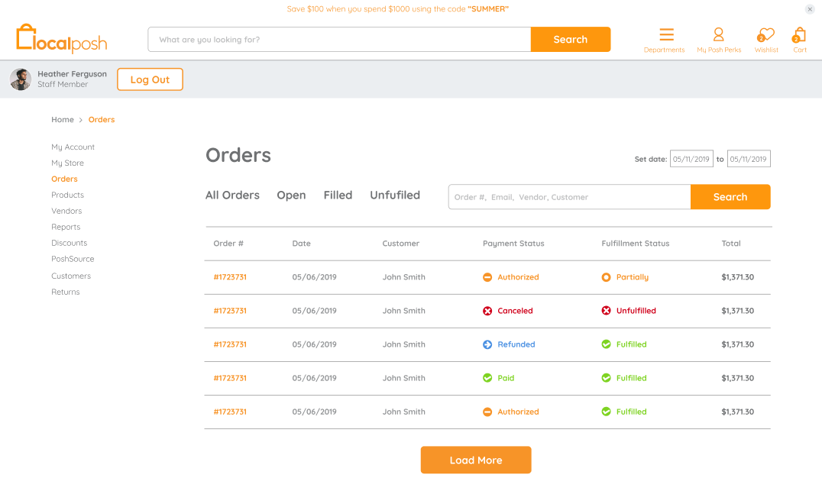Open the Departments hamburger menu icon
Image resolution: width=822 pixels, height=504 pixels.
tap(666, 34)
